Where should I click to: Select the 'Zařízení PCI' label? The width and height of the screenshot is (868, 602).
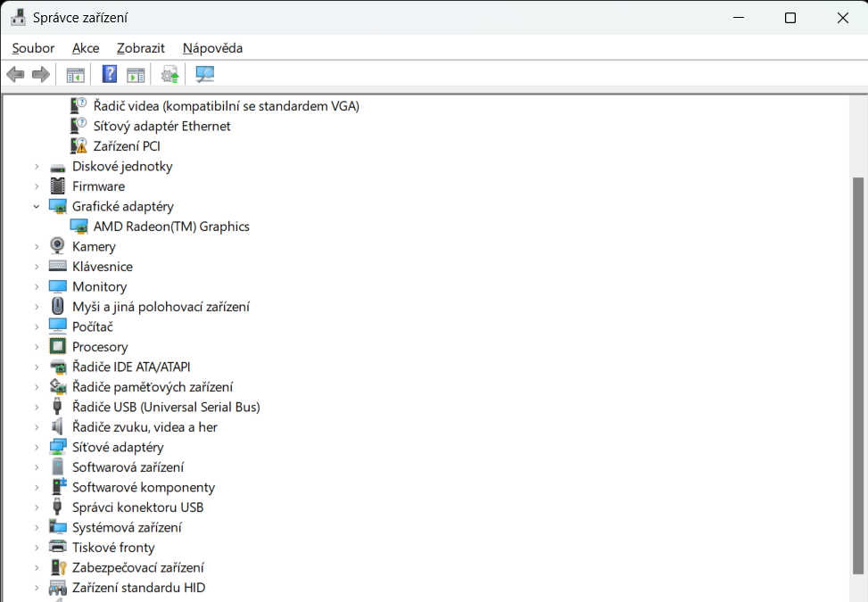pos(127,146)
